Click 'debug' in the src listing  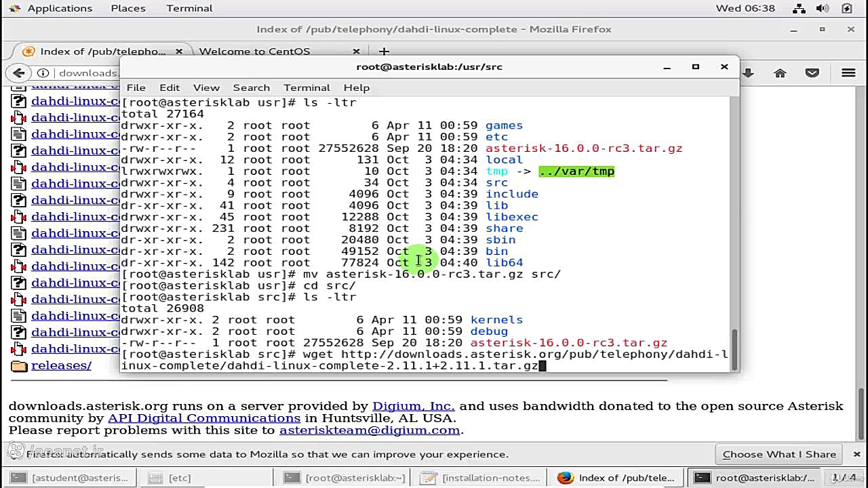[x=489, y=331]
